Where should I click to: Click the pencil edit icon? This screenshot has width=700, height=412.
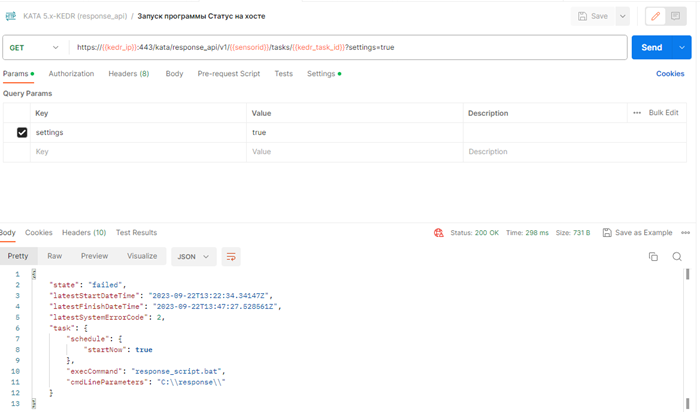656,16
